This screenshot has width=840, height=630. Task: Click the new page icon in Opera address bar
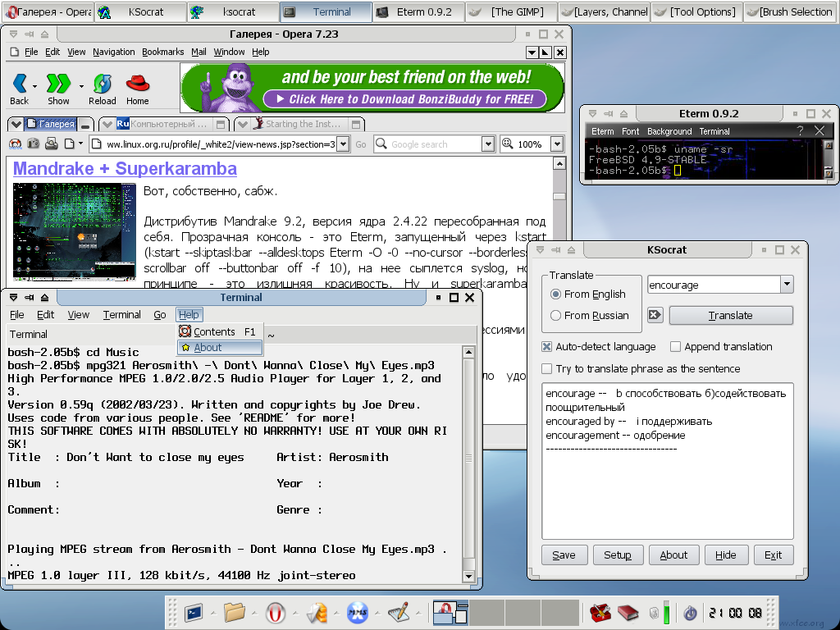click(x=69, y=144)
